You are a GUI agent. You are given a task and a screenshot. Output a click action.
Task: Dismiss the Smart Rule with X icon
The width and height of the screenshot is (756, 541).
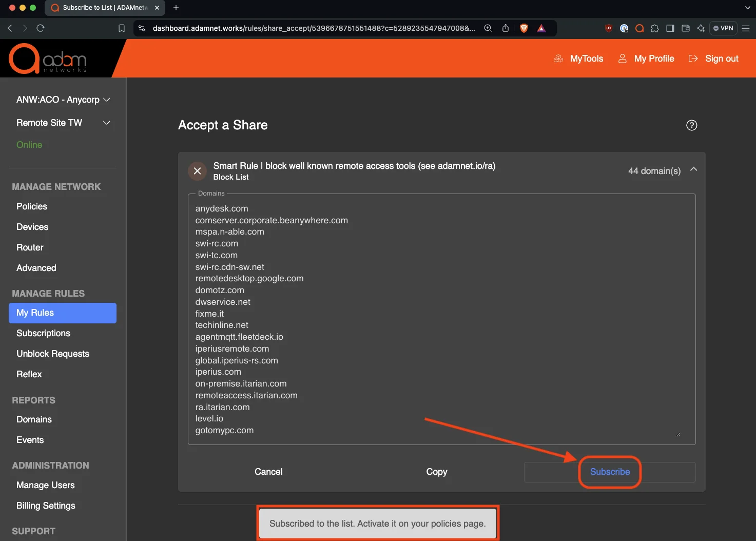(197, 171)
